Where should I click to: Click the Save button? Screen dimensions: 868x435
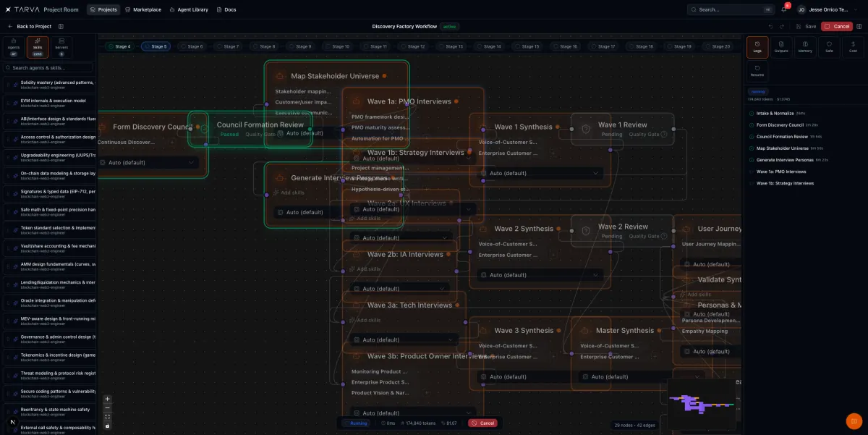click(807, 26)
